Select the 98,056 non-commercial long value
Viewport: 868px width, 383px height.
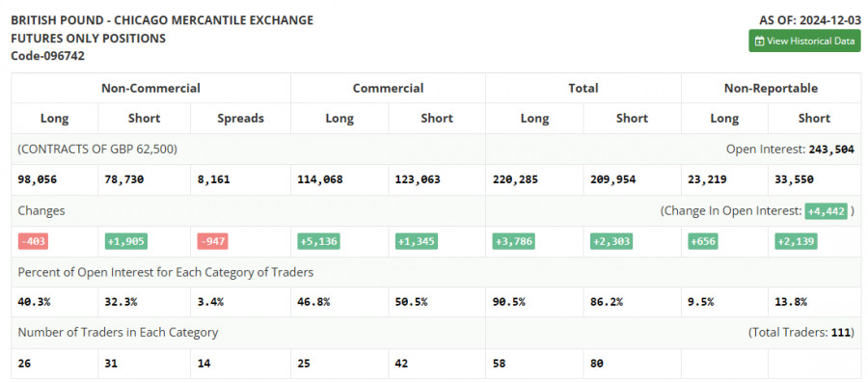click(x=38, y=179)
